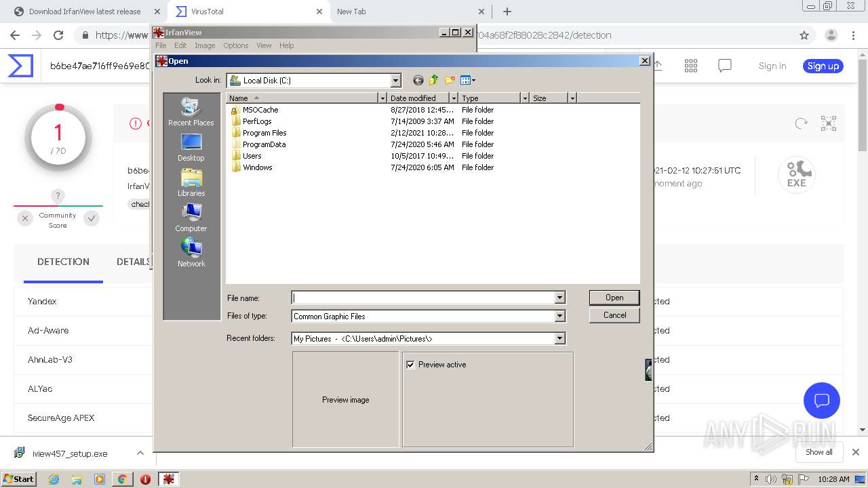Open IrfanView Options menu
The width and height of the screenshot is (868, 488).
click(236, 45)
